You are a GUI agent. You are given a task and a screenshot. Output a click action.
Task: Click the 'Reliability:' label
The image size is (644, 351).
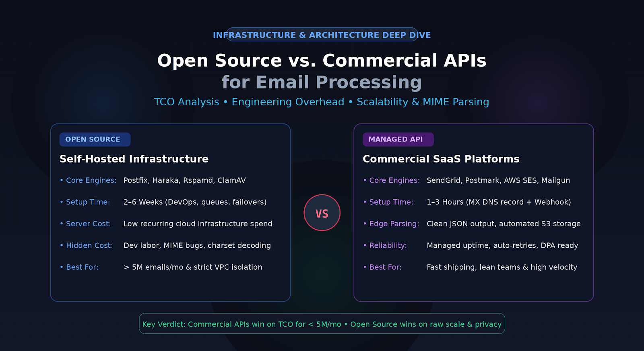[x=388, y=245]
